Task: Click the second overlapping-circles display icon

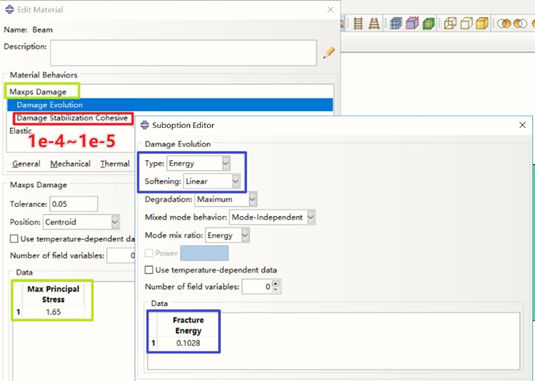Action: (520, 24)
